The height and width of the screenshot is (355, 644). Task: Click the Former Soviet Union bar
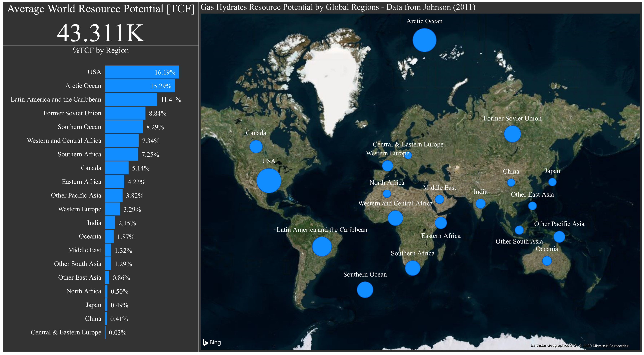pyautogui.click(x=125, y=113)
